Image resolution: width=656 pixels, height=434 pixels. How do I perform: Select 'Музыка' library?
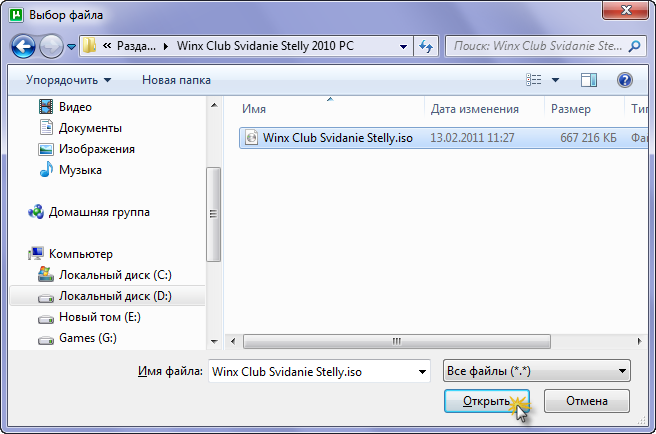(80, 170)
